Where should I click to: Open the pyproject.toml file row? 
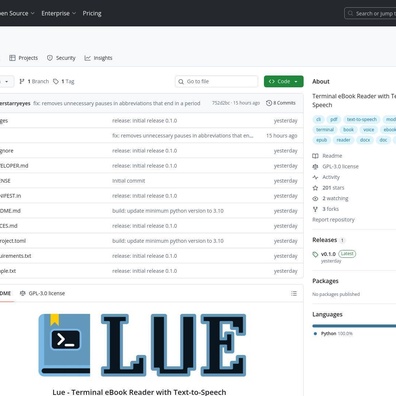152,241
